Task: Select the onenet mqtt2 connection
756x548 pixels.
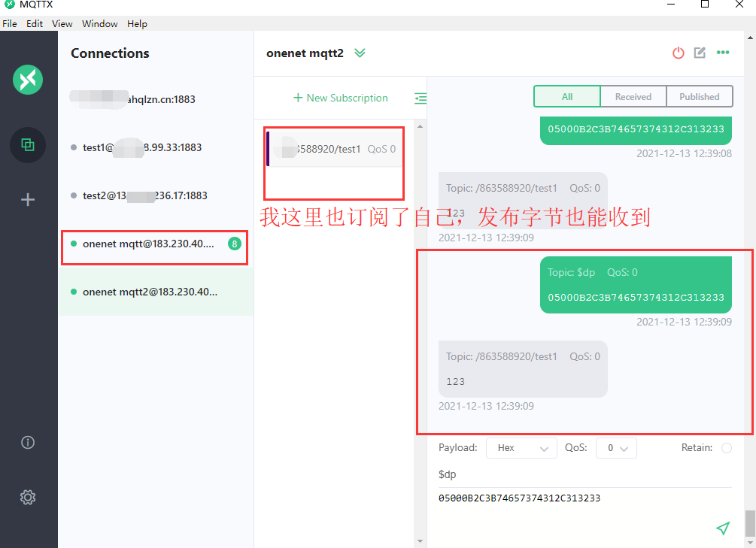Action: tap(156, 292)
